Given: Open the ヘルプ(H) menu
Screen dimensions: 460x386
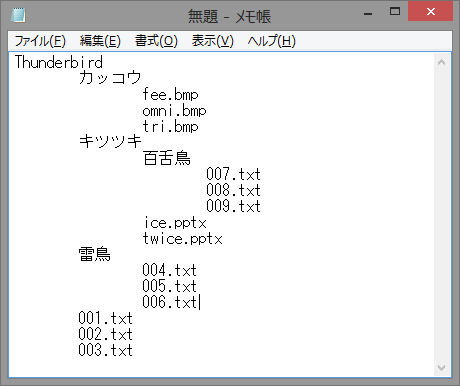Looking at the screenshot, I should pos(271,41).
